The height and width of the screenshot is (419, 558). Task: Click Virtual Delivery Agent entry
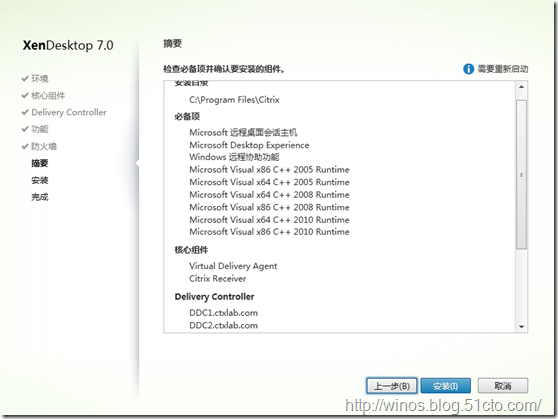pyautogui.click(x=233, y=266)
